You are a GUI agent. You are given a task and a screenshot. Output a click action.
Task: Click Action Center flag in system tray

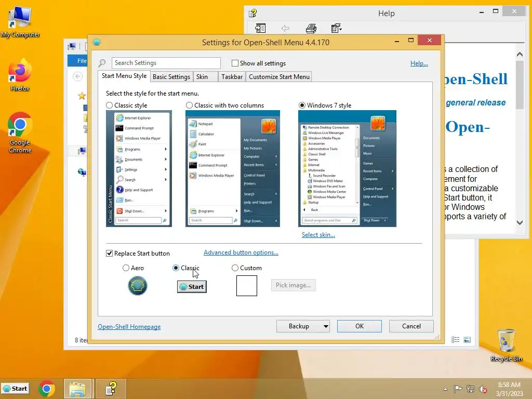click(x=458, y=389)
